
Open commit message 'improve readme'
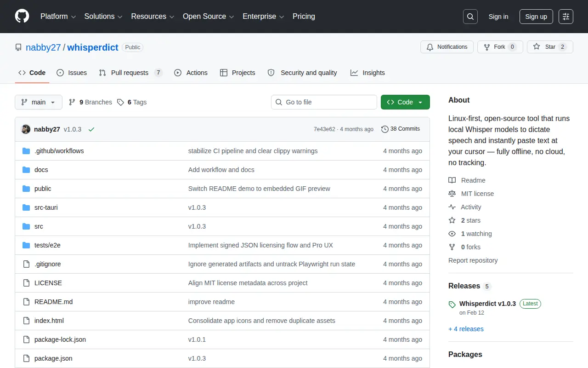[211, 302]
